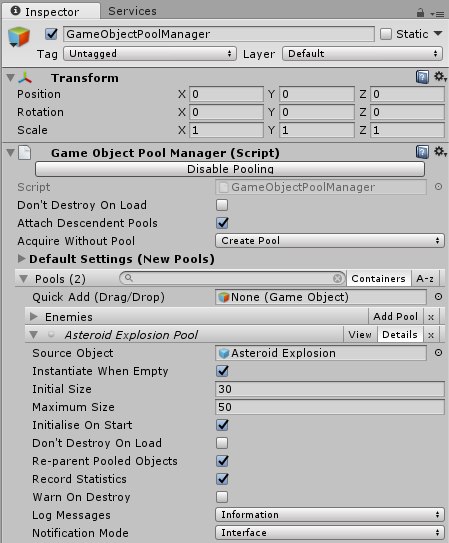Click the Source Object Asteroid Explosion field
449x543 pixels.
pos(321,353)
